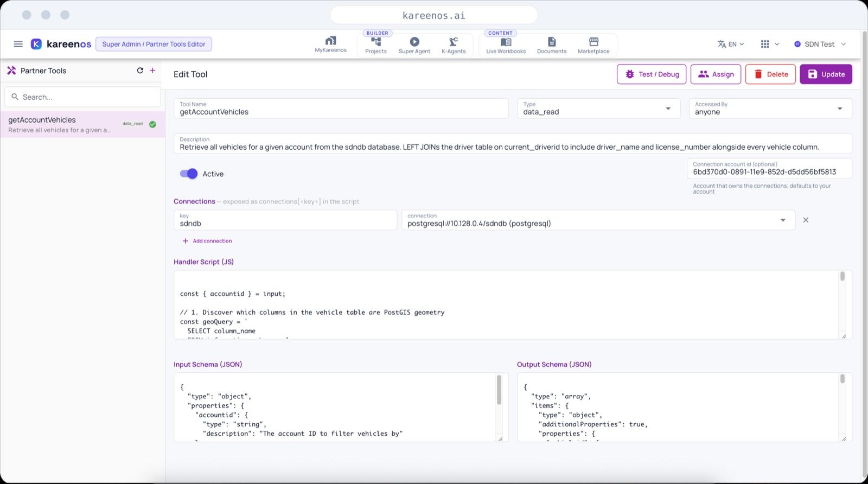868x484 pixels.
Task: Click the kareenos logo icon
Action: click(x=36, y=44)
